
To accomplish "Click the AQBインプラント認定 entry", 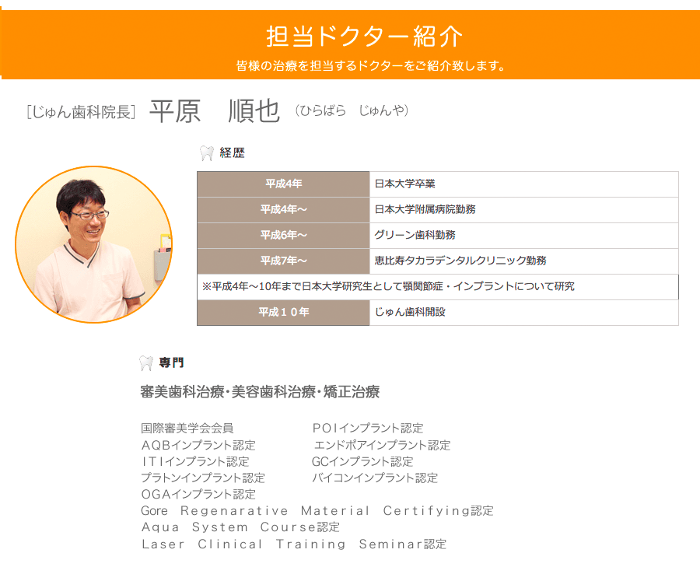I will 198,445.
